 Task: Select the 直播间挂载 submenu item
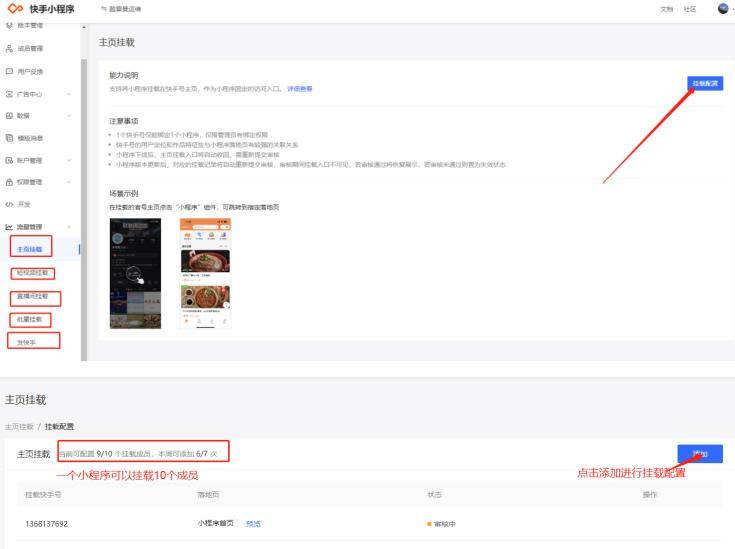32,296
